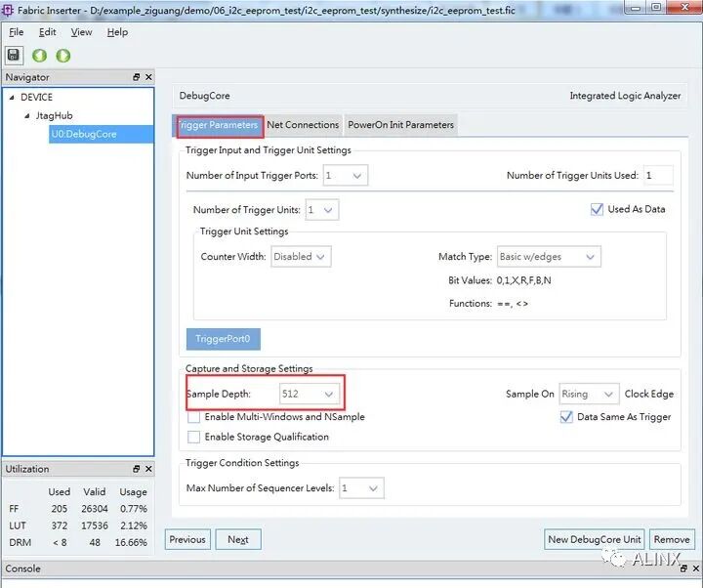This screenshot has width=703, height=588.
Task: Click the FF usage value 0.77%
Action: [133, 509]
